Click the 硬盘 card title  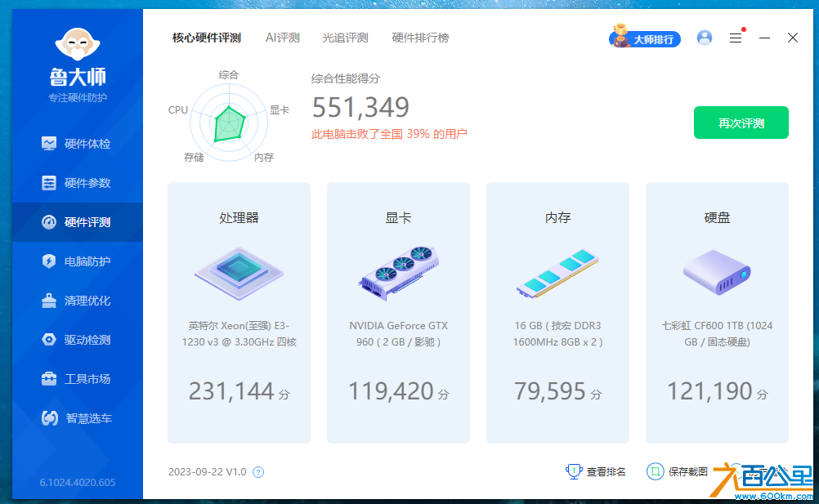[717, 217]
